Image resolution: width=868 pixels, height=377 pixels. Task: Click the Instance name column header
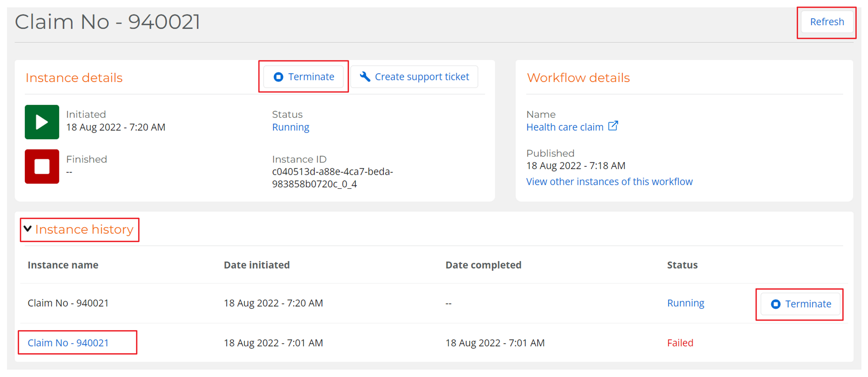pos(63,265)
